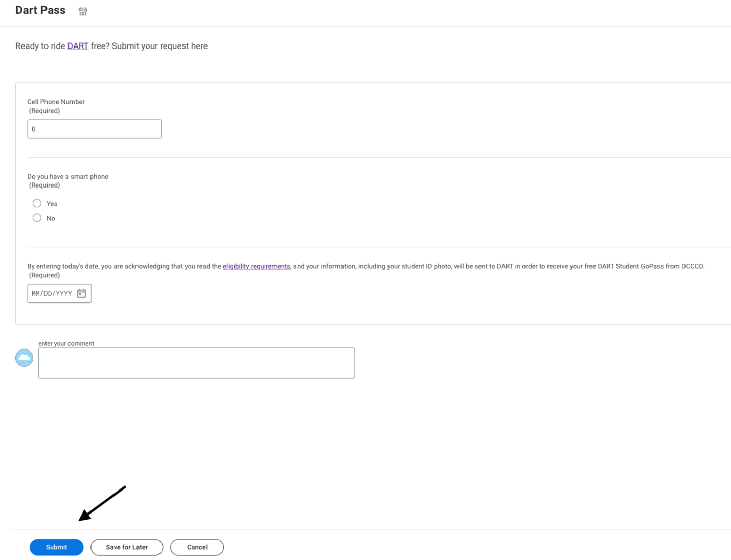
Task: Open the date picker on the MM/DD/YYYY field
Action: tap(81, 293)
